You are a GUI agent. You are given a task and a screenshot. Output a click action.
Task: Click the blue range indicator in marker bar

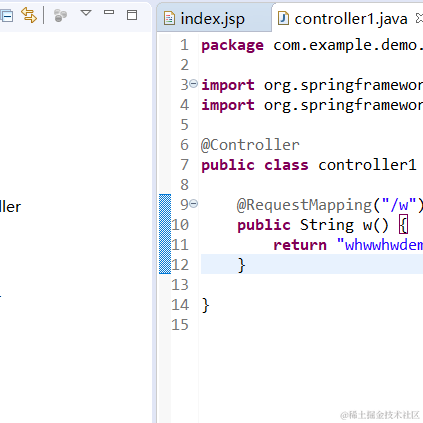165,234
